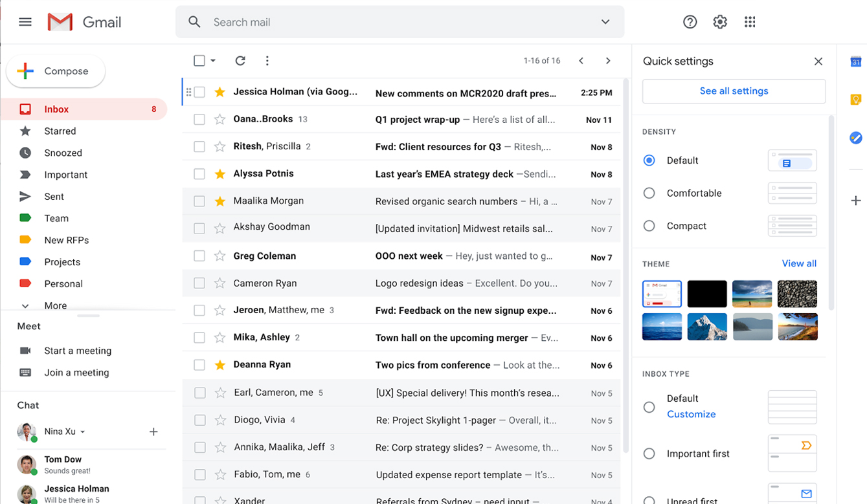Tick the checkbox for Greg Coleman email
867x504 pixels.
(199, 256)
